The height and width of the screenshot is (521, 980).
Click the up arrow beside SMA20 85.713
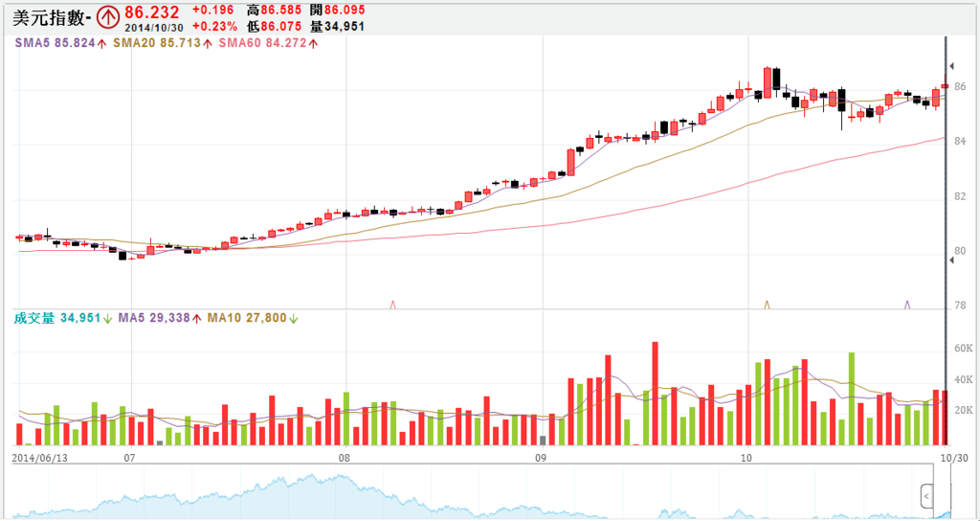tap(208, 44)
